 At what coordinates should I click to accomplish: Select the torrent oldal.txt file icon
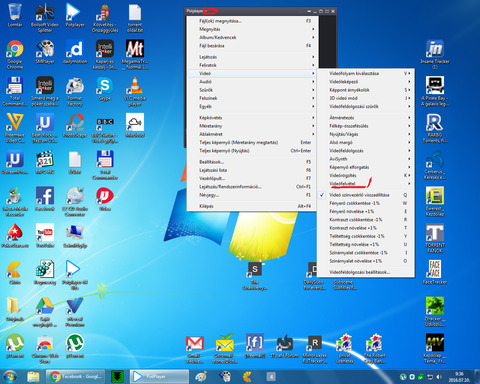click(135, 17)
